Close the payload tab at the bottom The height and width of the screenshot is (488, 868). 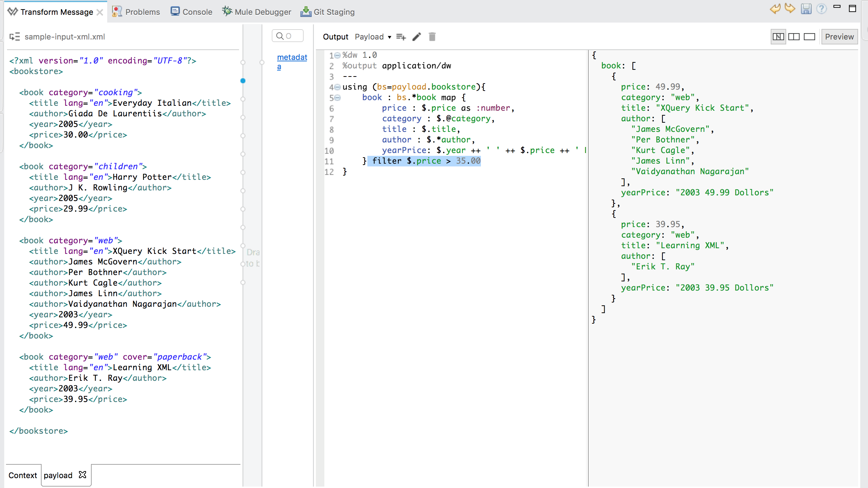coord(82,475)
